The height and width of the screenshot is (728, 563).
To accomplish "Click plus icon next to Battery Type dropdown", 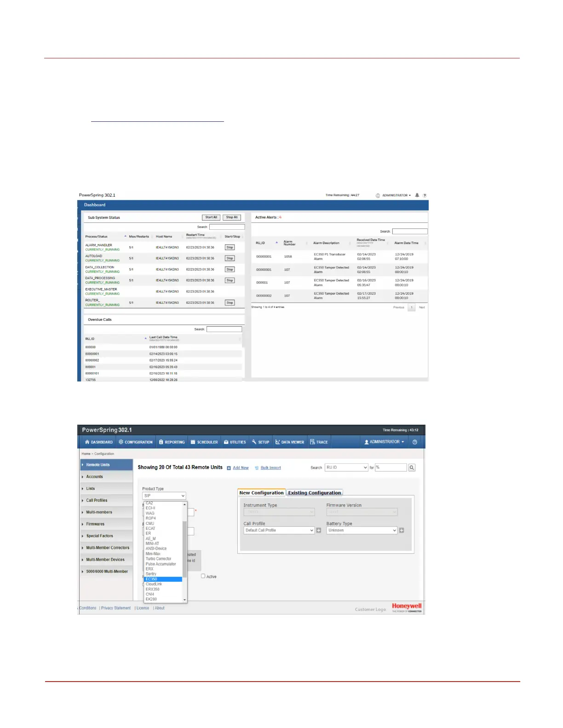I will pos(402,530).
